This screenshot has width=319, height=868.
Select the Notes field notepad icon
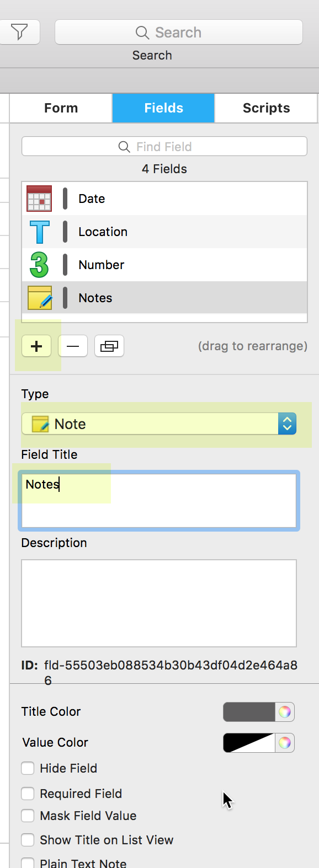tap(39, 298)
